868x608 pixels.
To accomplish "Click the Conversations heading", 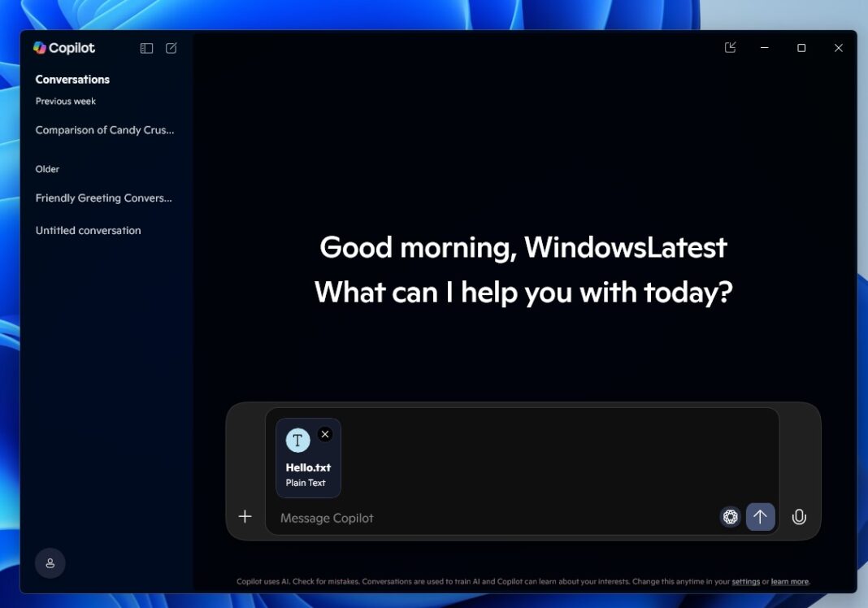I will click(x=72, y=79).
